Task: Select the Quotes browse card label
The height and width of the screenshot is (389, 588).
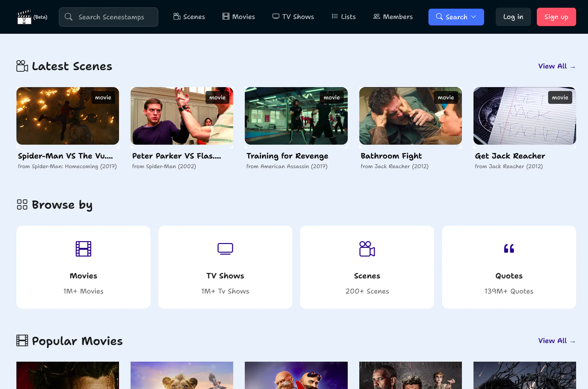Action: click(x=509, y=276)
